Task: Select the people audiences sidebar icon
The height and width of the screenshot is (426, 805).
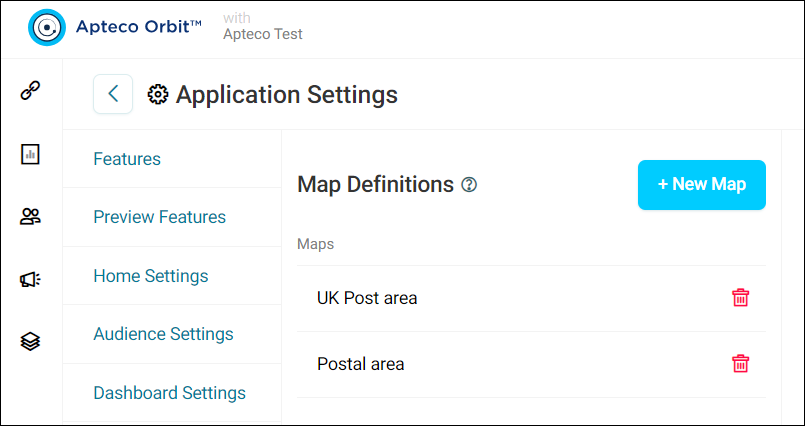Action: [30, 217]
